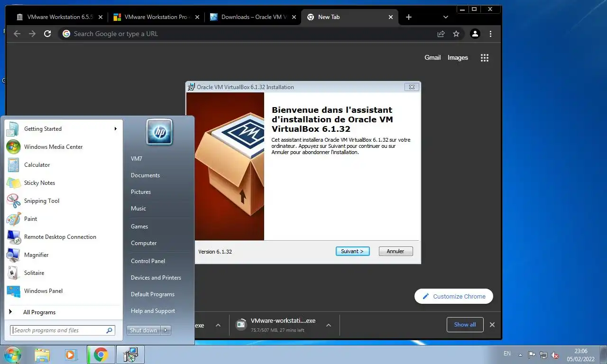Click the taskbar clock and date

[581, 355]
